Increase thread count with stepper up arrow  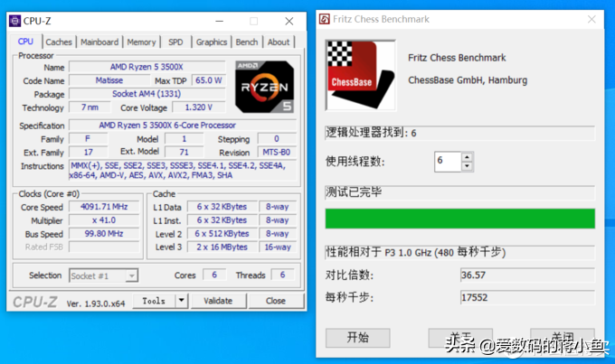(467, 157)
